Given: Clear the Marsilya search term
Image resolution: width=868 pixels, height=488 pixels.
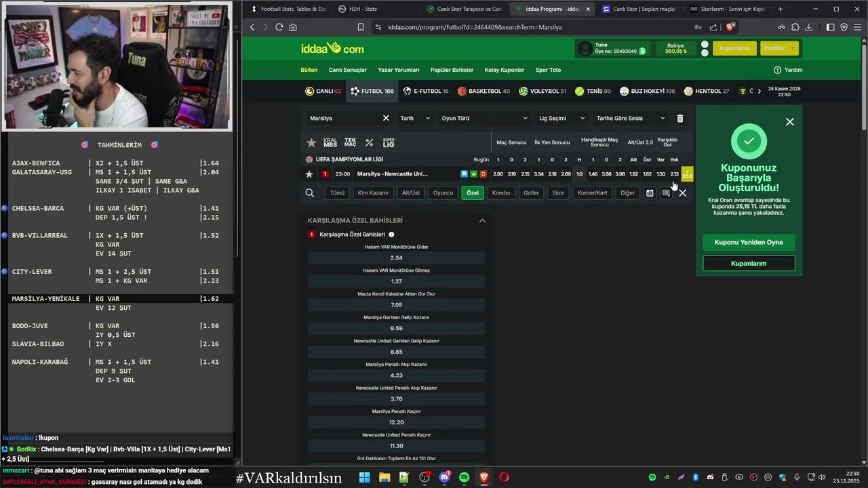Looking at the screenshot, I should [386, 118].
